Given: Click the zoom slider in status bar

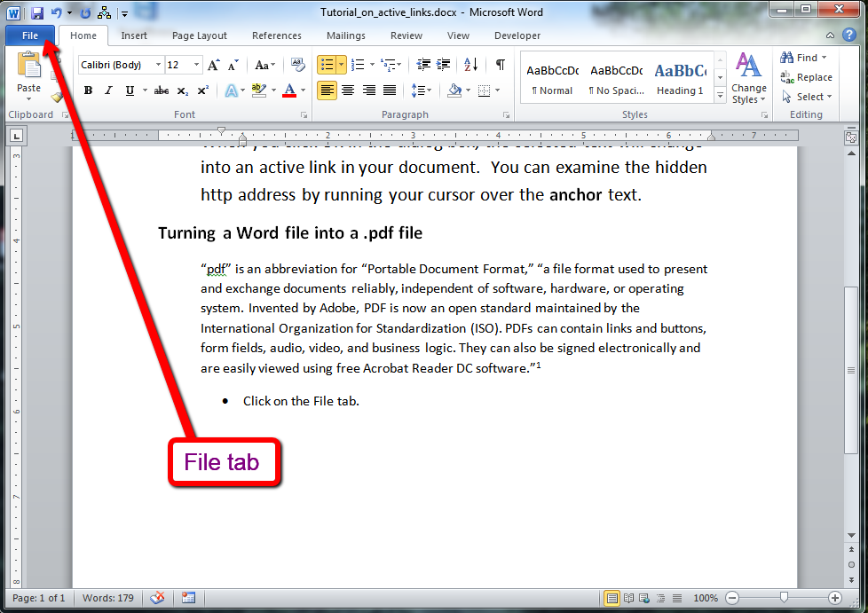Looking at the screenshot, I should pyautogui.click(x=783, y=598).
